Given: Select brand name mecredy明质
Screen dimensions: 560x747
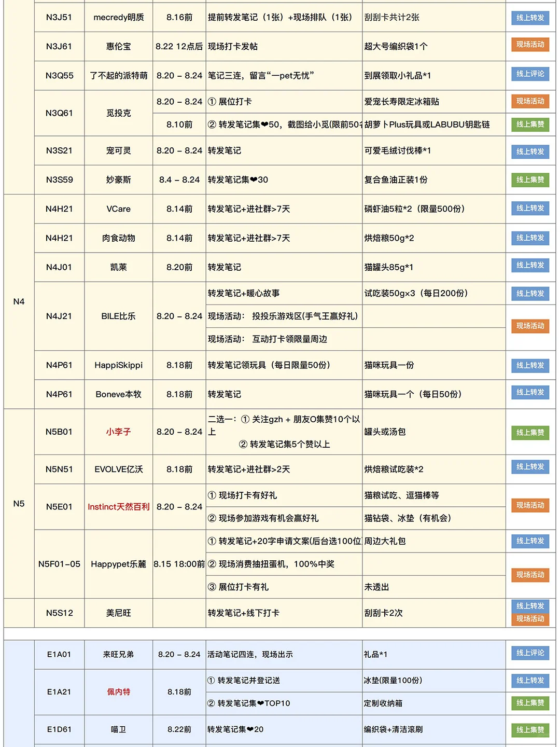Looking at the screenshot, I should coord(119,18).
